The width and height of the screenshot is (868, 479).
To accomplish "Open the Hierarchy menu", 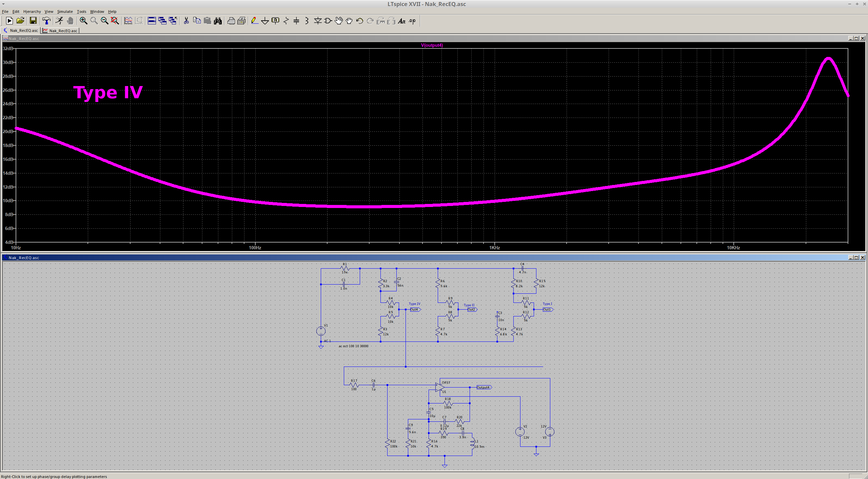I will tap(32, 12).
